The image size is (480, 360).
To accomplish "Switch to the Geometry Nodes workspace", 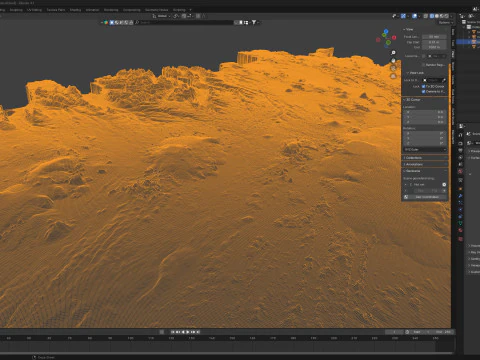I will coord(156,10).
